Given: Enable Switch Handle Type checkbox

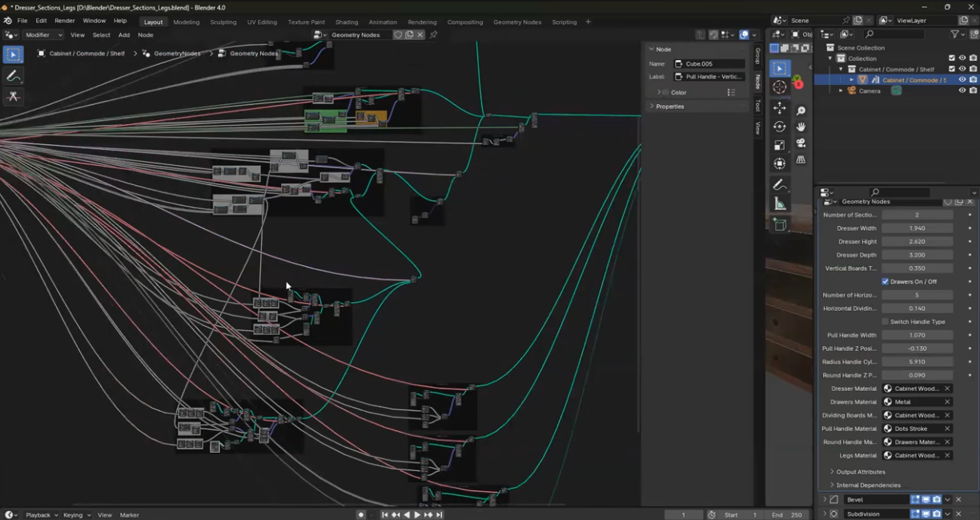Looking at the screenshot, I should [x=886, y=321].
